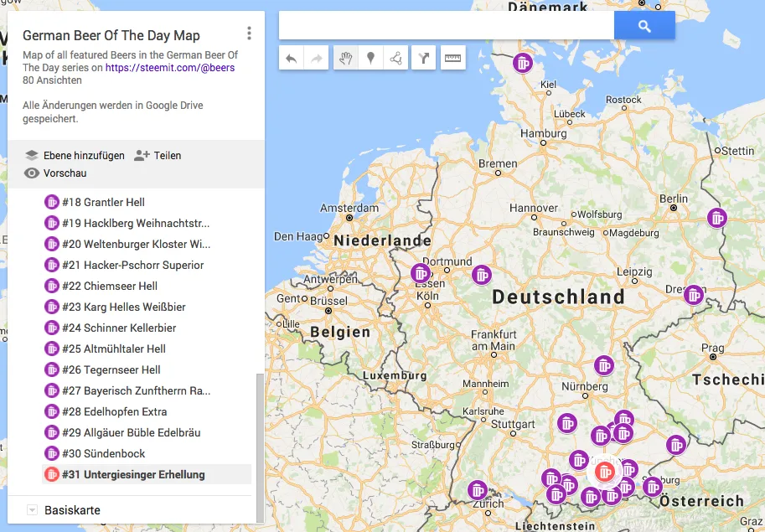Click the red highlighted beer marker on map

tap(605, 471)
